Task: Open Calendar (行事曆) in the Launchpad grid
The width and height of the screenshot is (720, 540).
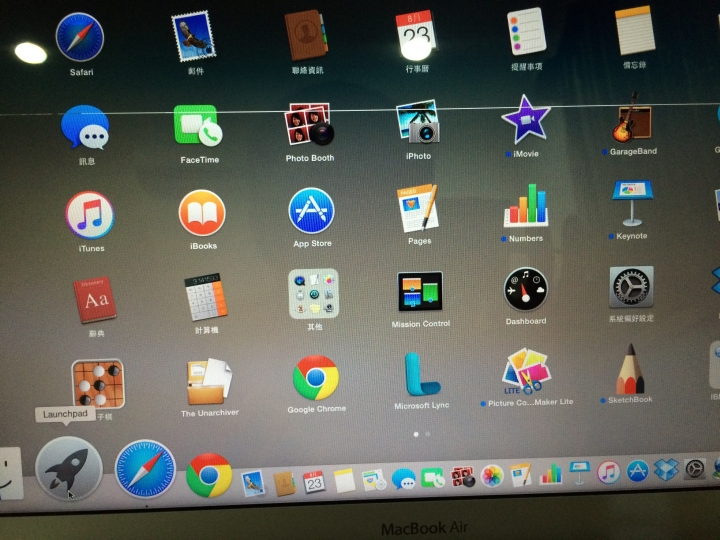Action: (416, 35)
